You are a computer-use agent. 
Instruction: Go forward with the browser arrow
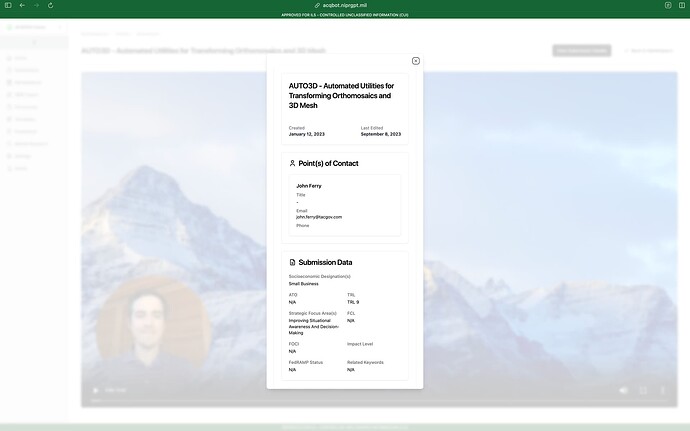click(37, 5)
